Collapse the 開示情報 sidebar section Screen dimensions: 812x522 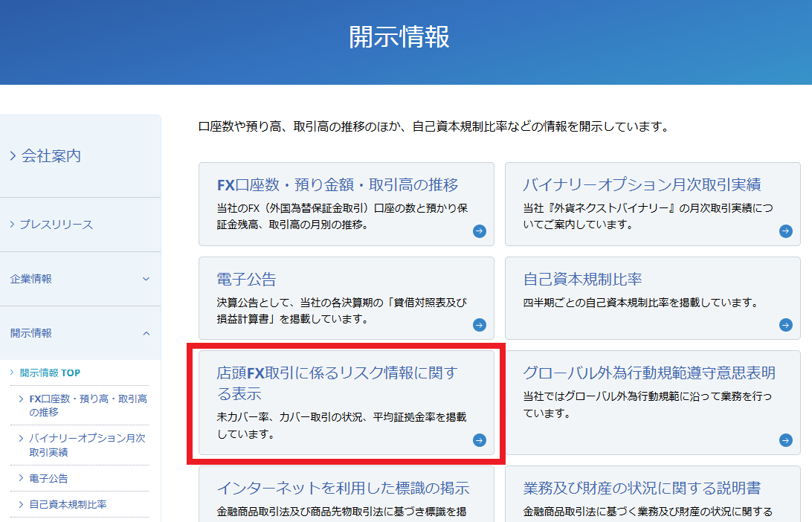(146, 333)
